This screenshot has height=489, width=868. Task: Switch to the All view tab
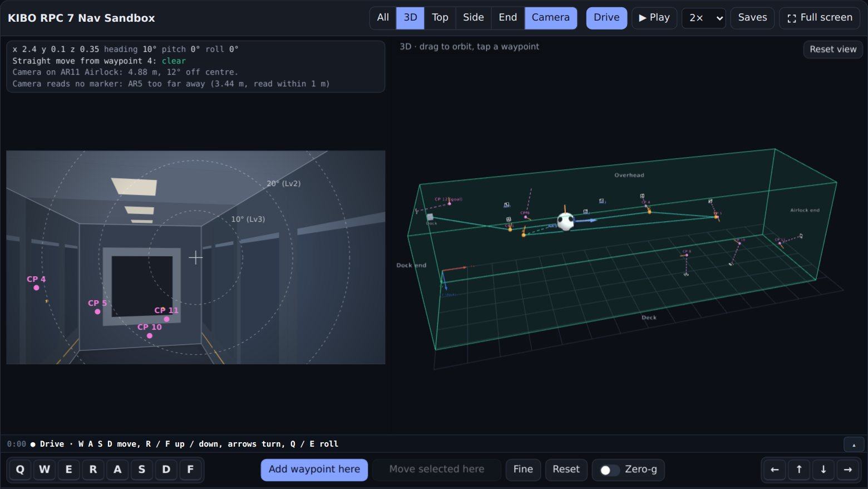pos(383,18)
